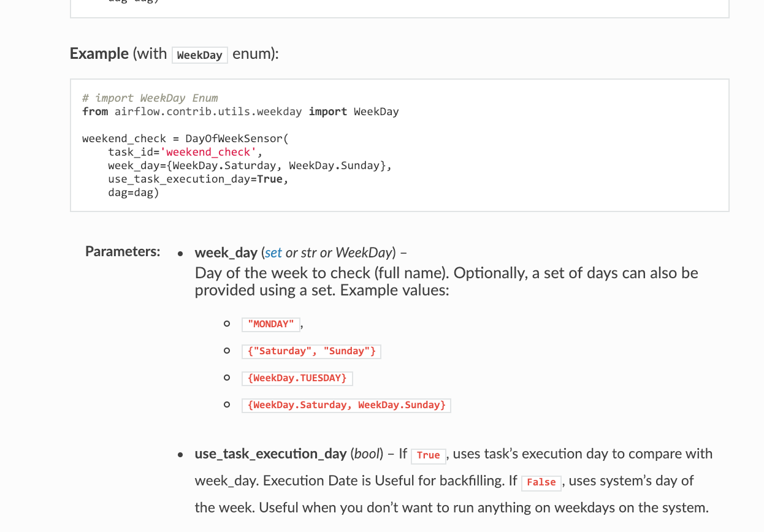This screenshot has width=764, height=532.
Task: Click the {"Saturday", "Sunday"} example value
Action: click(311, 351)
